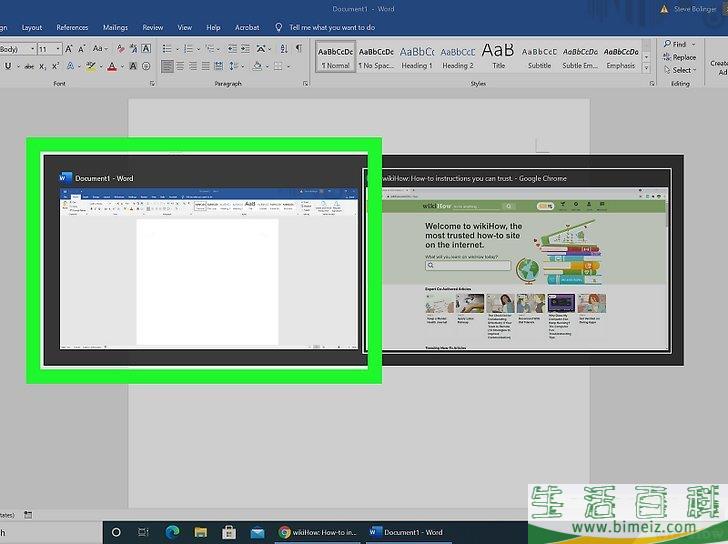Image resolution: width=728 pixels, height=544 pixels.
Task: Open the References tab
Action: [72, 27]
